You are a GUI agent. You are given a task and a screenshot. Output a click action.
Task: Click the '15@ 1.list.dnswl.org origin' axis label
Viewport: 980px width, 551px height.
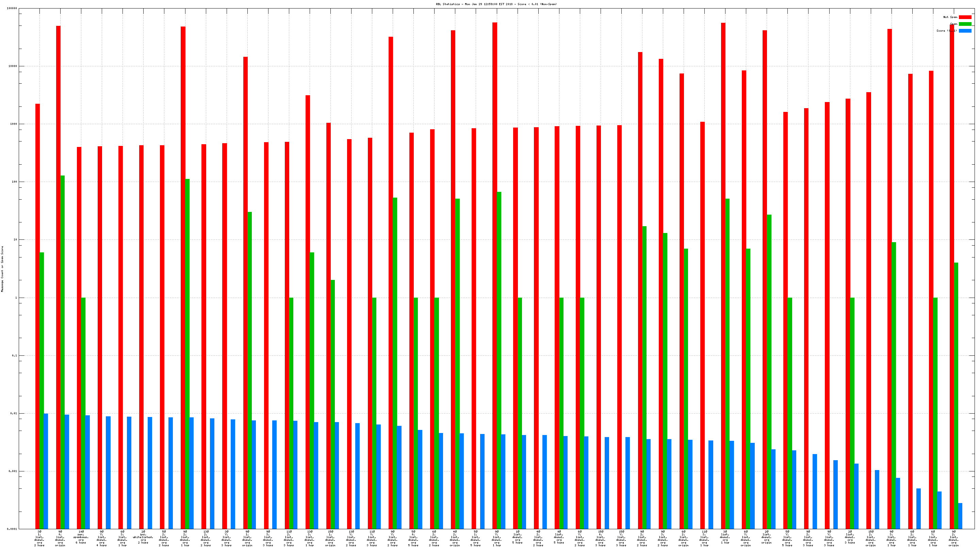(x=330, y=538)
